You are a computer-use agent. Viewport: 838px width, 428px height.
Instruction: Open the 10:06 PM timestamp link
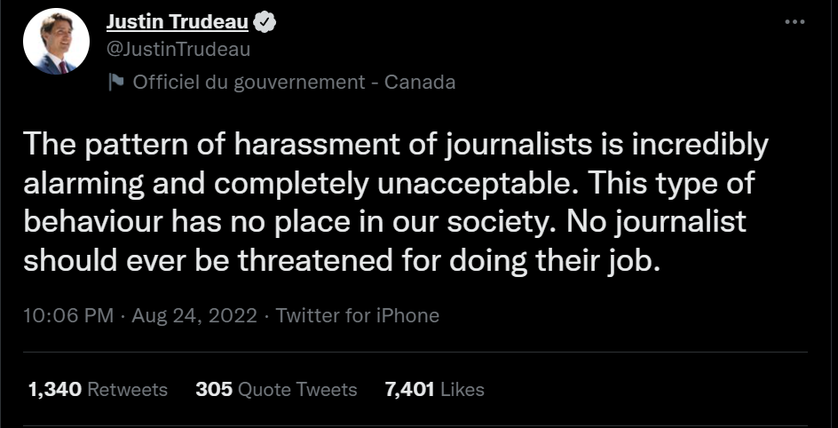pos(68,315)
